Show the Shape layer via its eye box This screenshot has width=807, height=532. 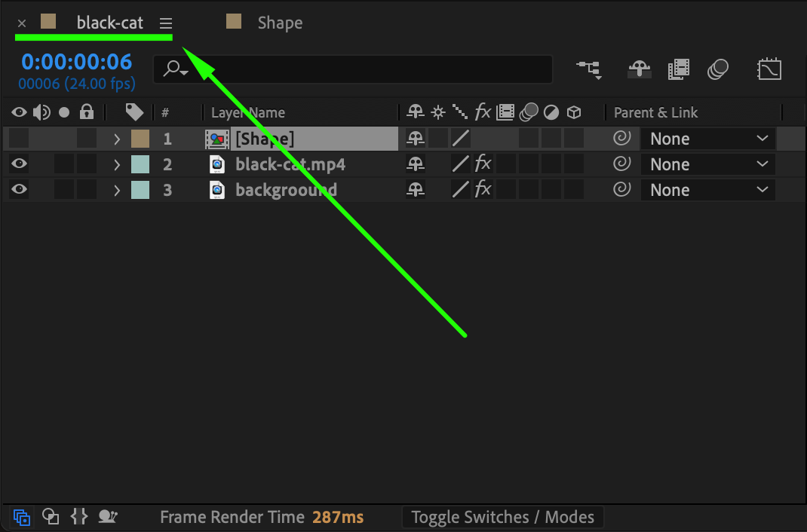(x=20, y=139)
